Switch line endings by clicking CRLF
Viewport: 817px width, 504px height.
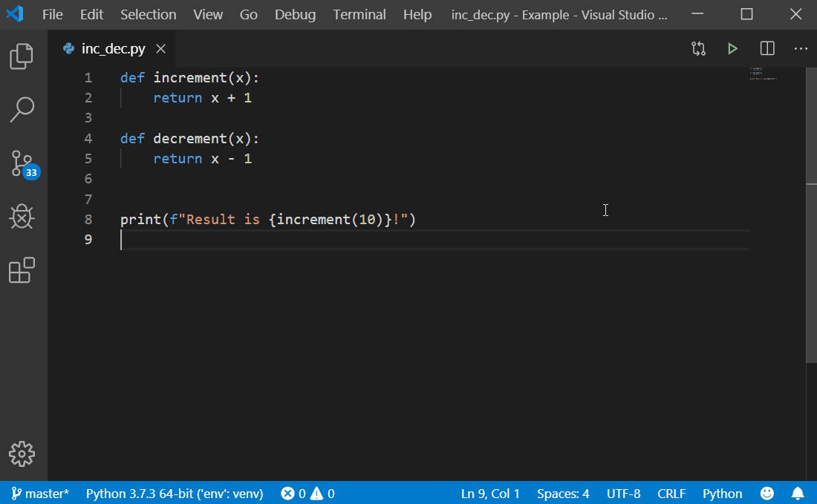(x=671, y=493)
